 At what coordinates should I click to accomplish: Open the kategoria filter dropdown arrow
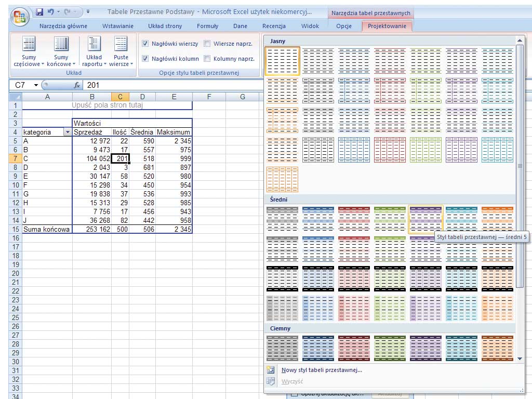[67, 132]
